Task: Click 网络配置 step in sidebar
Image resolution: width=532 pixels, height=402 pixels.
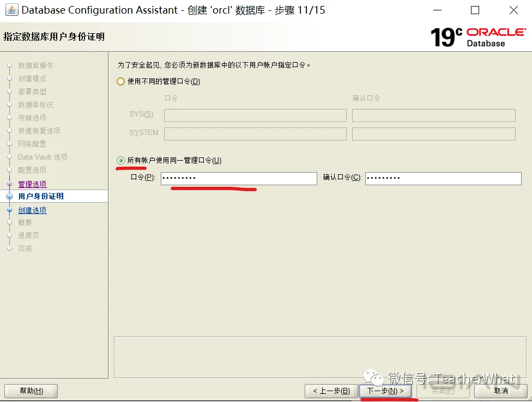Action: 32,144
